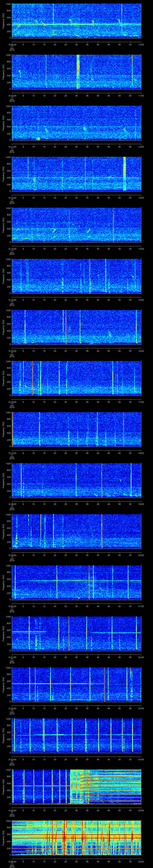153x868 pixels.
Task: Click the '10:00' end-of-axis label
Action: tap(141, 44)
